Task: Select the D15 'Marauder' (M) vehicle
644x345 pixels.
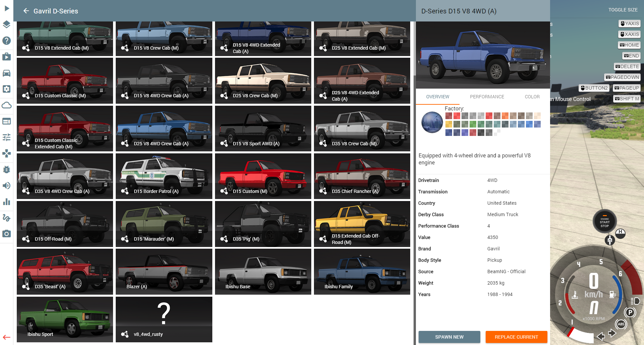Action: pyautogui.click(x=164, y=224)
